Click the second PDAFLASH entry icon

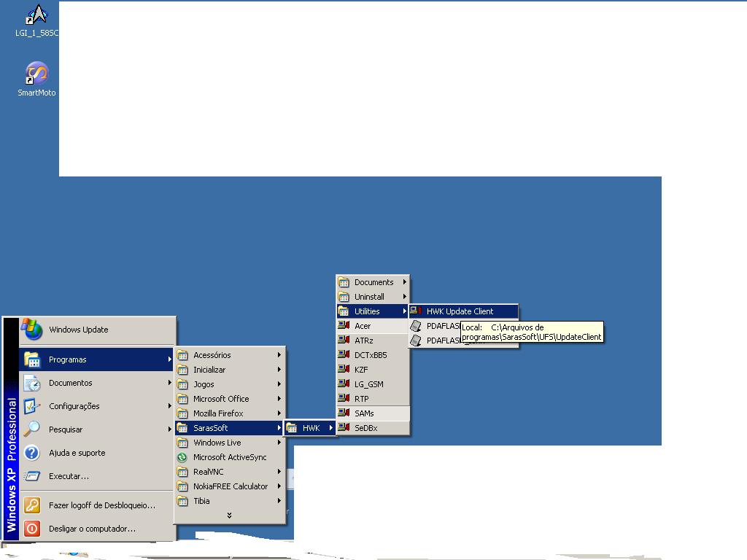[x=416, y=341]
